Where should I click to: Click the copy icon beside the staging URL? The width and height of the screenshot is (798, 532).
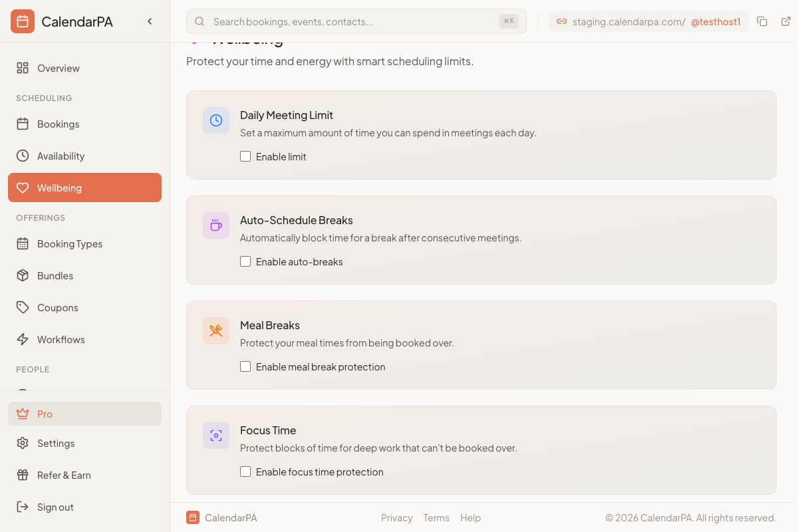tap(762, 21)
